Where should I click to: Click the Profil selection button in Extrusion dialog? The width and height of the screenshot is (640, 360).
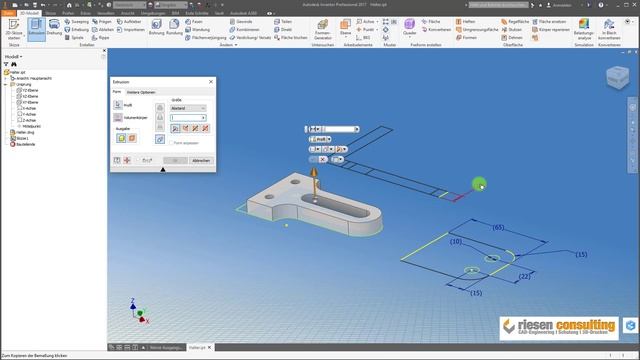(118, 105)
